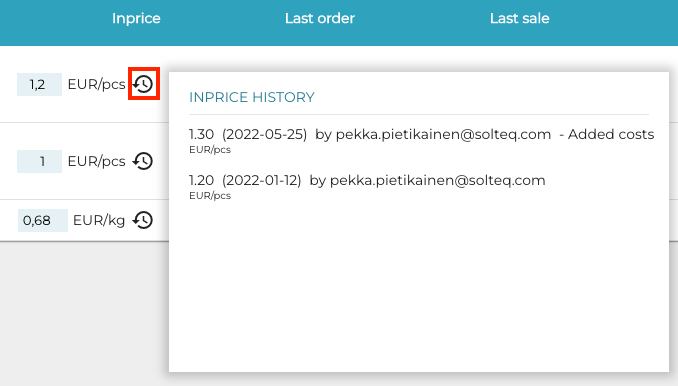The image size is (678, 386).
Task: Click the date 2022-01-12 in history
Action: [262, 180]
